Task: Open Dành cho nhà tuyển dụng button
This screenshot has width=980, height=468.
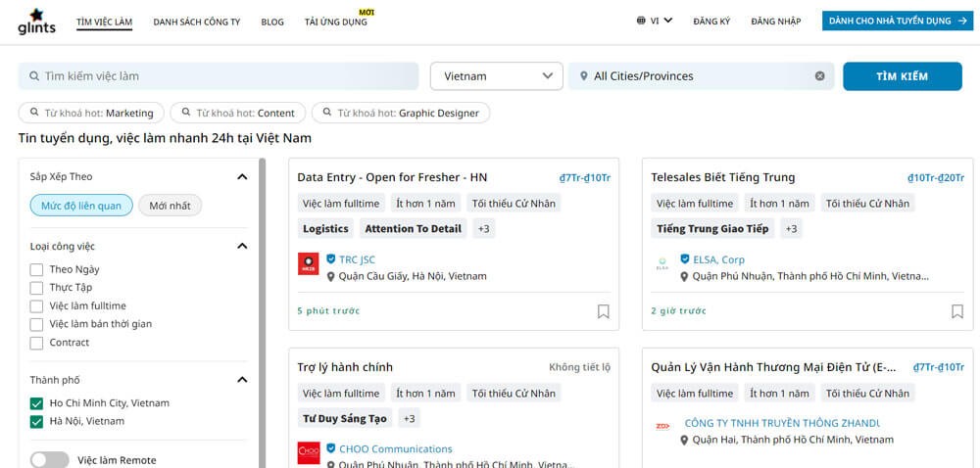Action: [898, 21]
